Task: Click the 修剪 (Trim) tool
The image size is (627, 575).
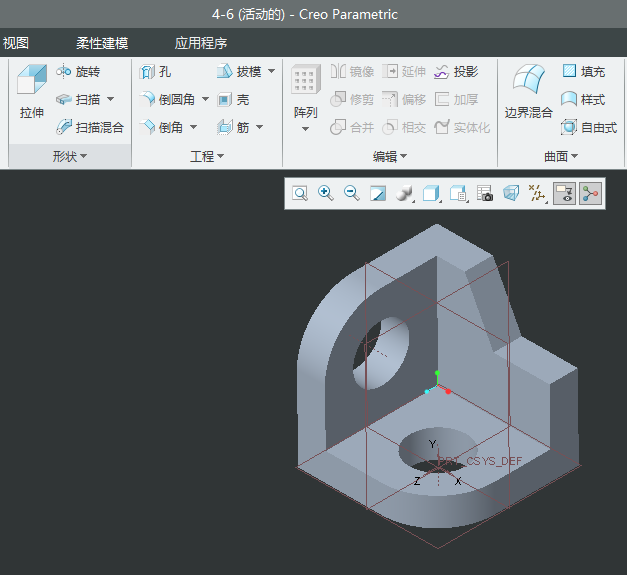Action: tap(352, 99)
